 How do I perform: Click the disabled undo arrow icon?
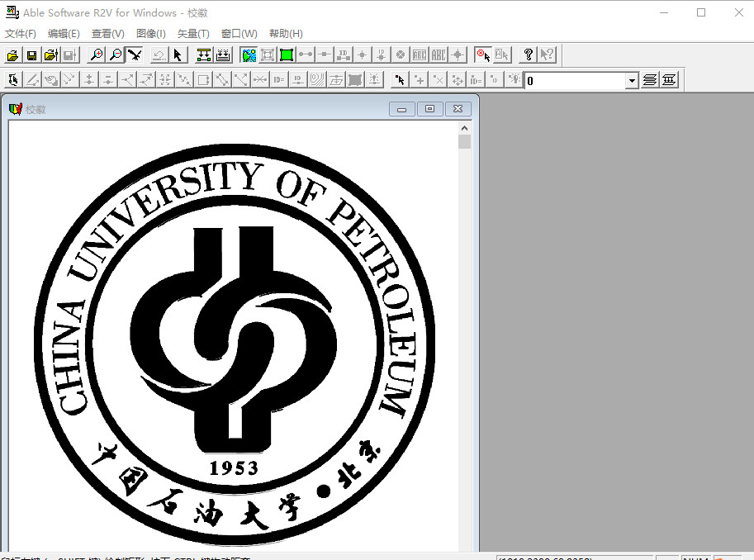pyautogui.click(x=159, y=55)
